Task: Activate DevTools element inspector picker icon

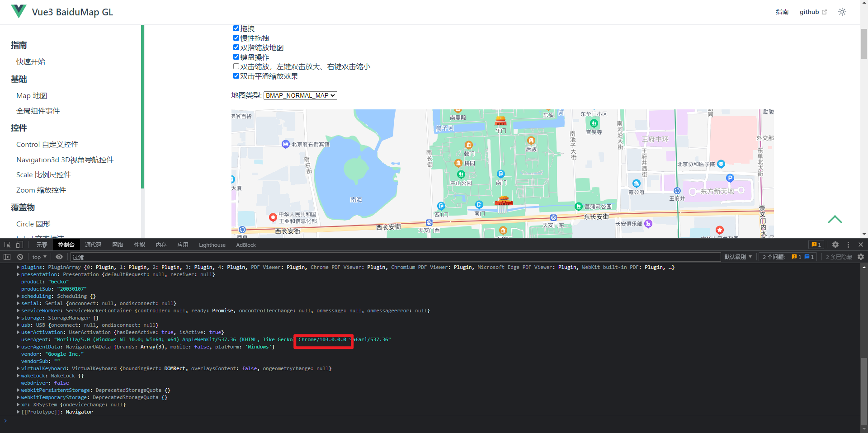Action: pyautogui.click(x=7, y=245)
